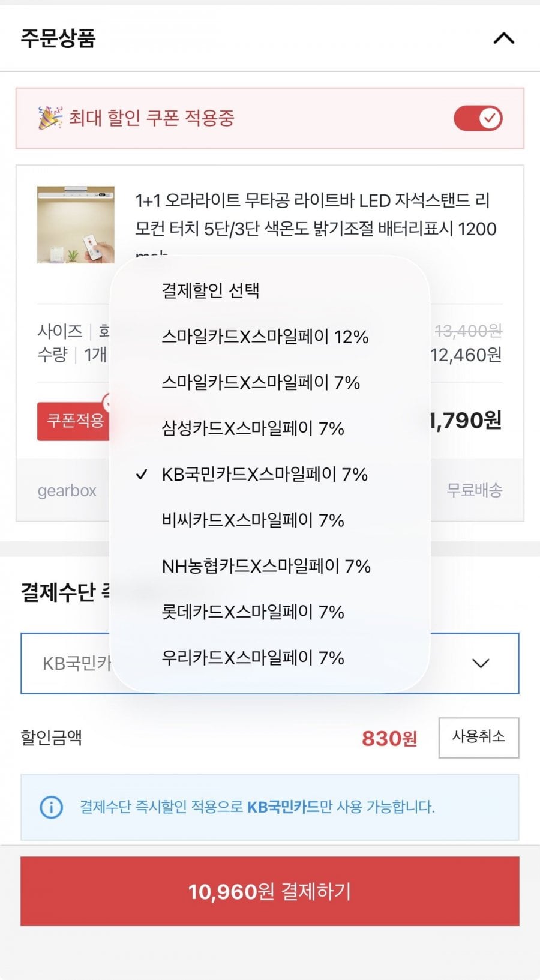
Task: Choose 비씨카드X스마일페이 7% discount
Action: click(253, 520)
